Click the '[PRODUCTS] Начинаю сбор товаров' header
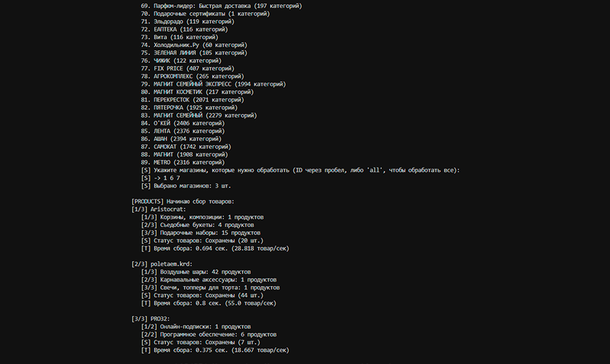610x364 pixels. 182,201
